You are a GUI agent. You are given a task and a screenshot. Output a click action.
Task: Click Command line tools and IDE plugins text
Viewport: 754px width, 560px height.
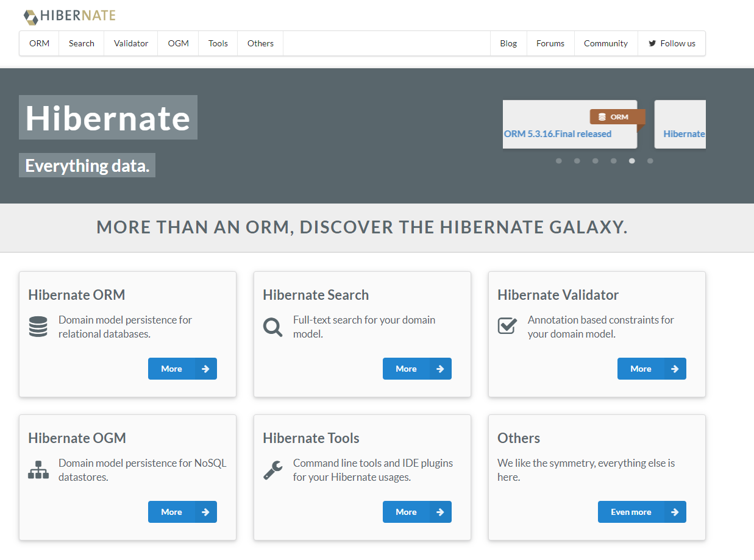(373, 470)
